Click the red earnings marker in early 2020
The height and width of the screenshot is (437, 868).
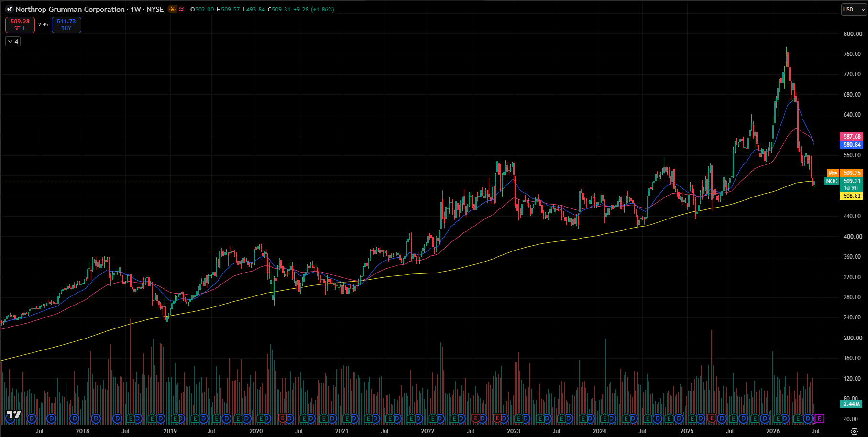pyautogui.click(x=282, y=418)
